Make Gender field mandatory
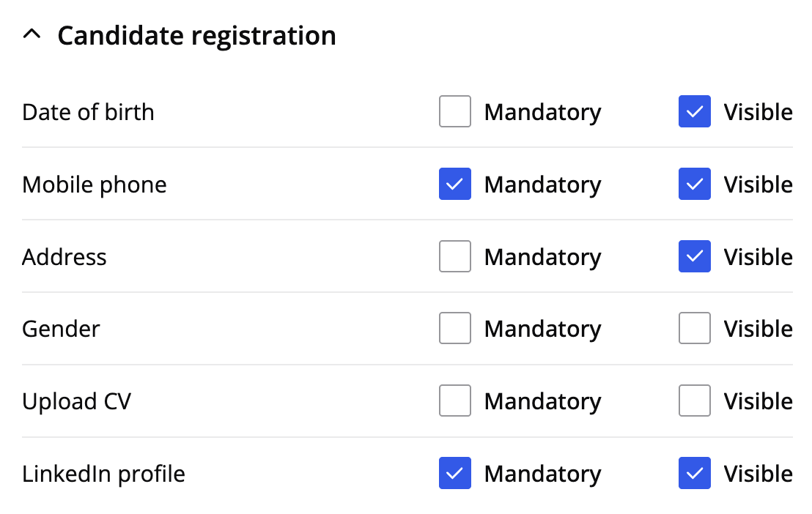The height and width of the screenshot is (514, 812). click(x=455, y=329)
